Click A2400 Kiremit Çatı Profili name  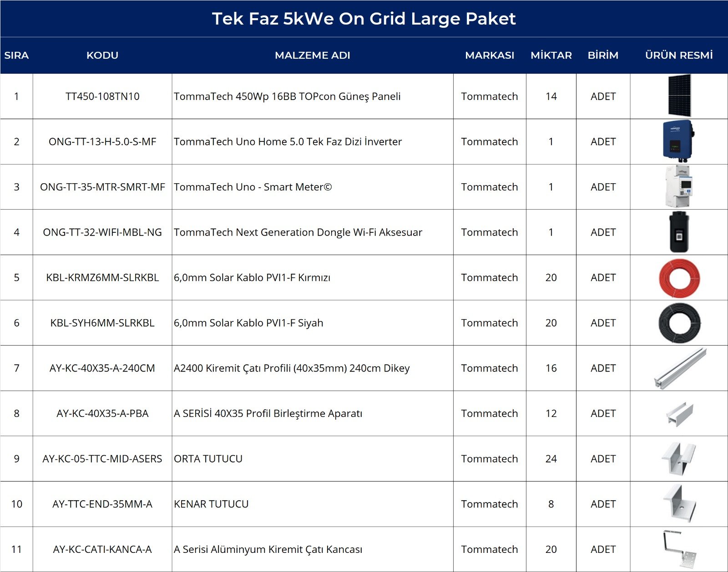(x=292, y=368)
